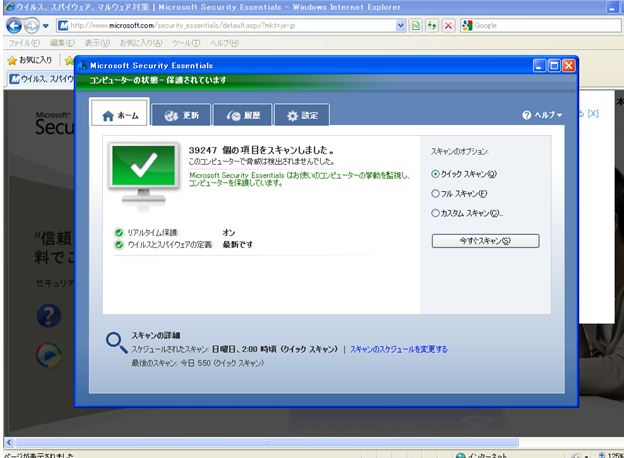624x458 pixels.
Task: Open the 編集(E) menu
Action: point(62,43)
